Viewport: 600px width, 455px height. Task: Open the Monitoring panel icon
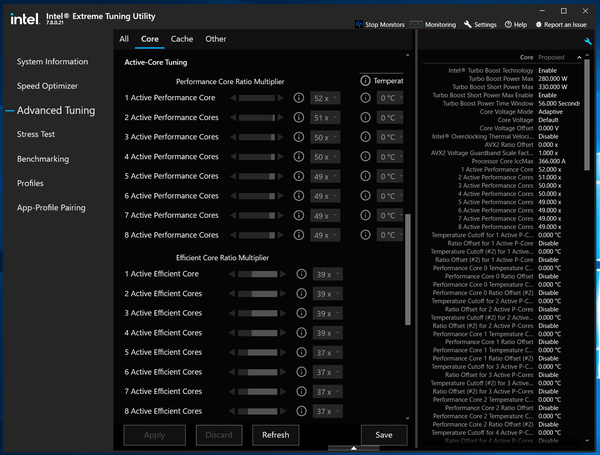pyautogui.click(x=416, y=24)
